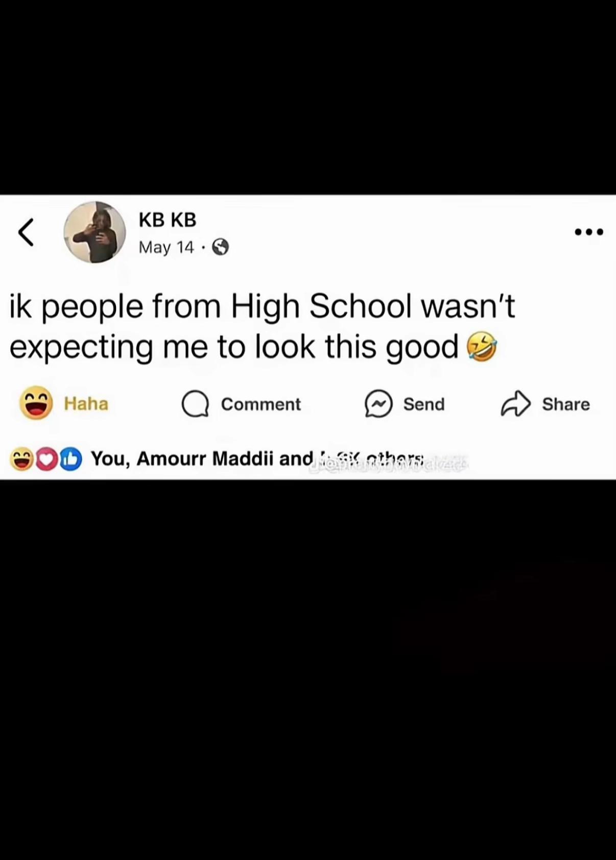The width and height of the screenshot is (616, 860).
Task: Tap the Share label
Action: pos(566,404)
